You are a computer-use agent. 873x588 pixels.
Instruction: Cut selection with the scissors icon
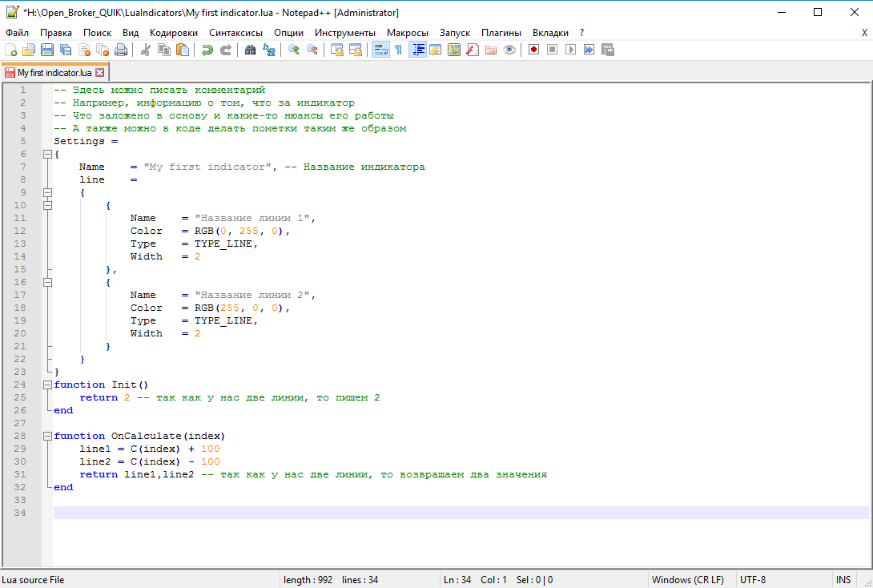(146, 50)
